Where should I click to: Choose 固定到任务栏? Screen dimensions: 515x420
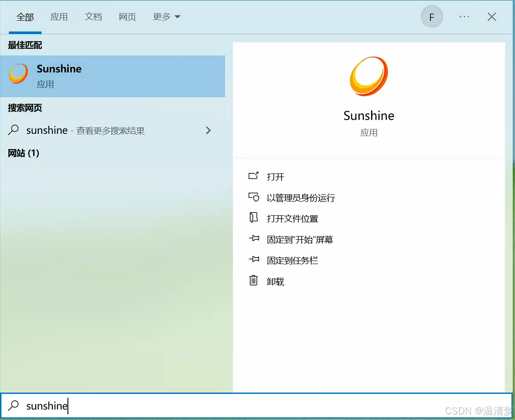tap(292, 261)
